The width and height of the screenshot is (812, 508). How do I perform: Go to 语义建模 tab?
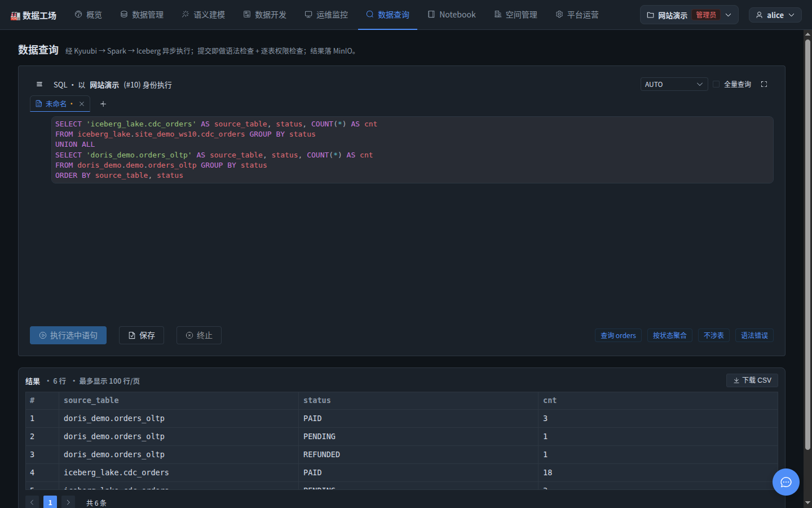click(204, 15)
